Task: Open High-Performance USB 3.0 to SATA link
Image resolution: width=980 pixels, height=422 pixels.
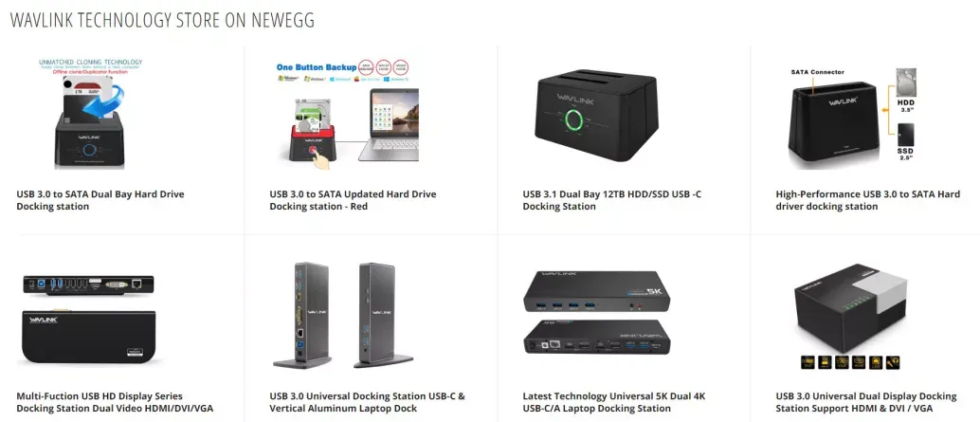Action: tap(867, 200)
